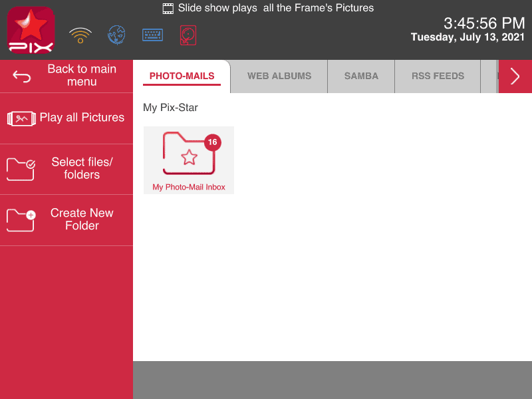Switch to the Photo-Mails tab

click(182, 76)
